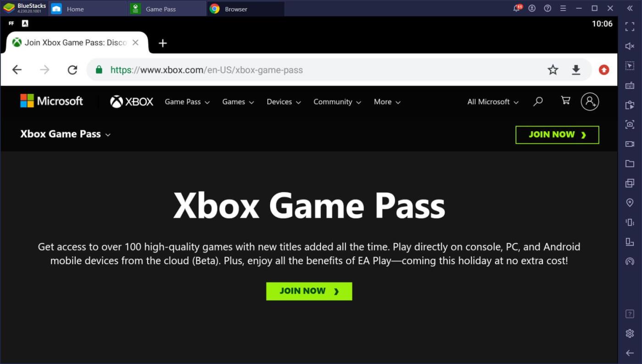Open BlueStacks notifications bell

(517, 8)
